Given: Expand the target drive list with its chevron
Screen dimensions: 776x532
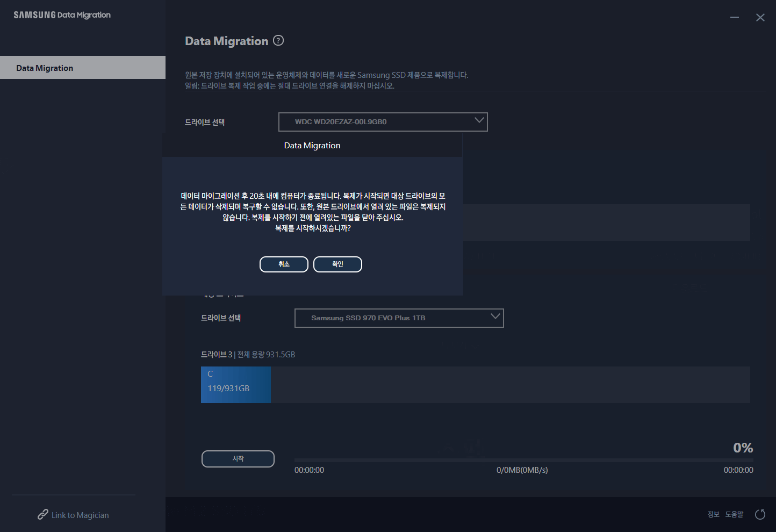Looking at the screenshot, I should pyautogui.click(x=495, y=317).
